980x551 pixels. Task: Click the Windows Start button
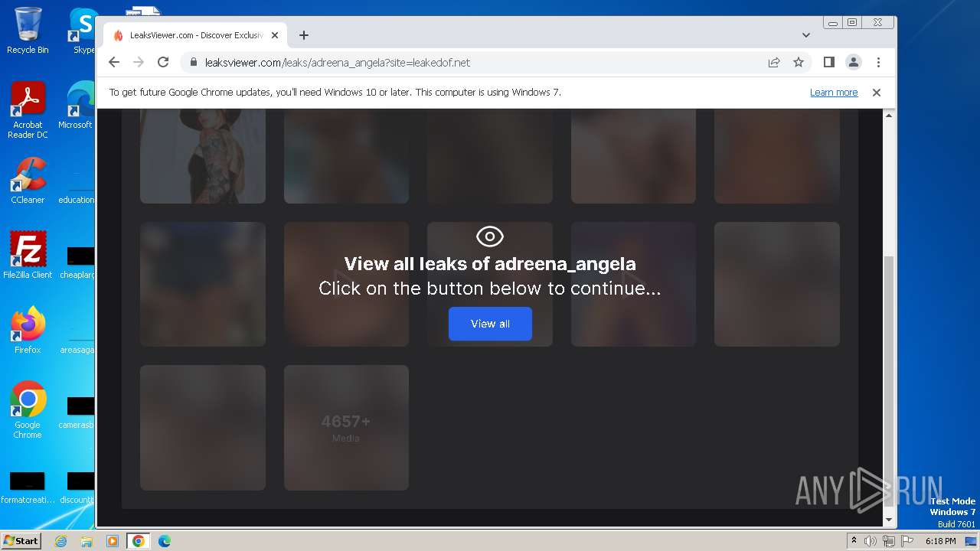tap(21, 540)
